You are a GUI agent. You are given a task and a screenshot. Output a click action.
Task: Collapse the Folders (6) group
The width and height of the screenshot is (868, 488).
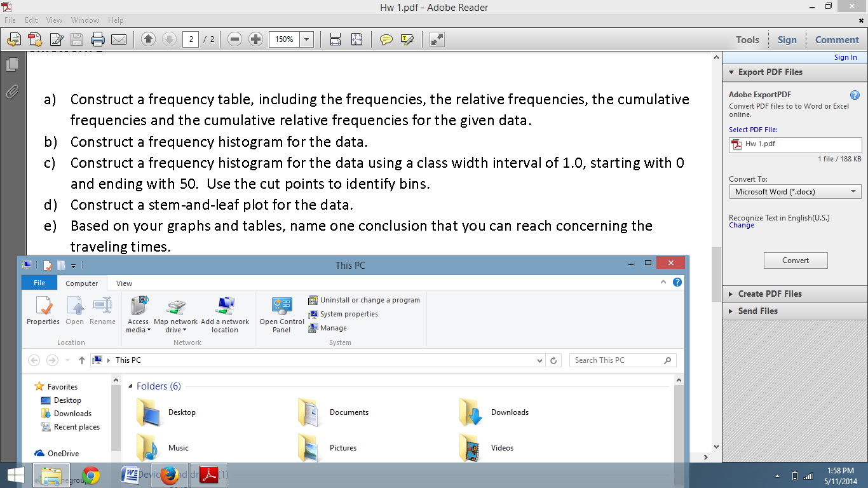tap(132, 386)
